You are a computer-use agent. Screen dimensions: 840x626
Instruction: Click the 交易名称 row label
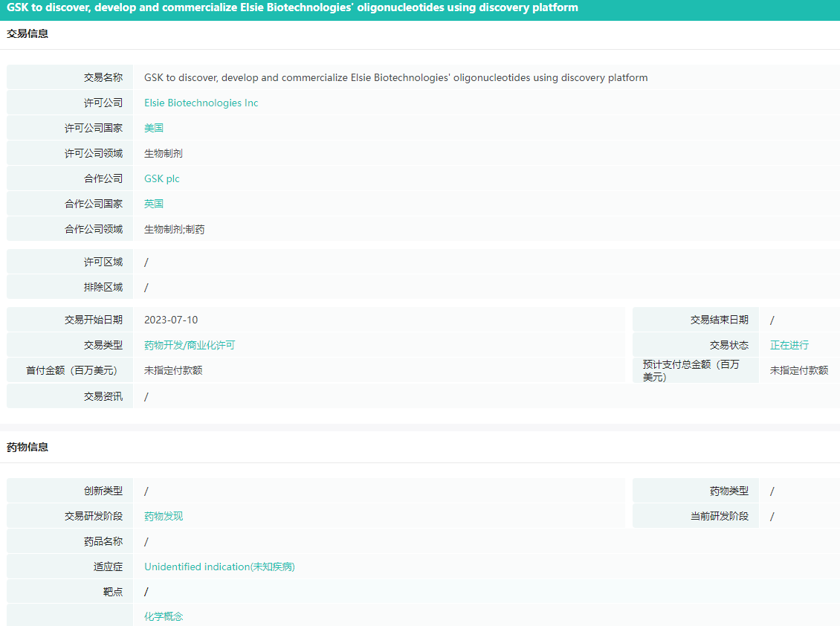pyautogui.click(x=103, y=78)
